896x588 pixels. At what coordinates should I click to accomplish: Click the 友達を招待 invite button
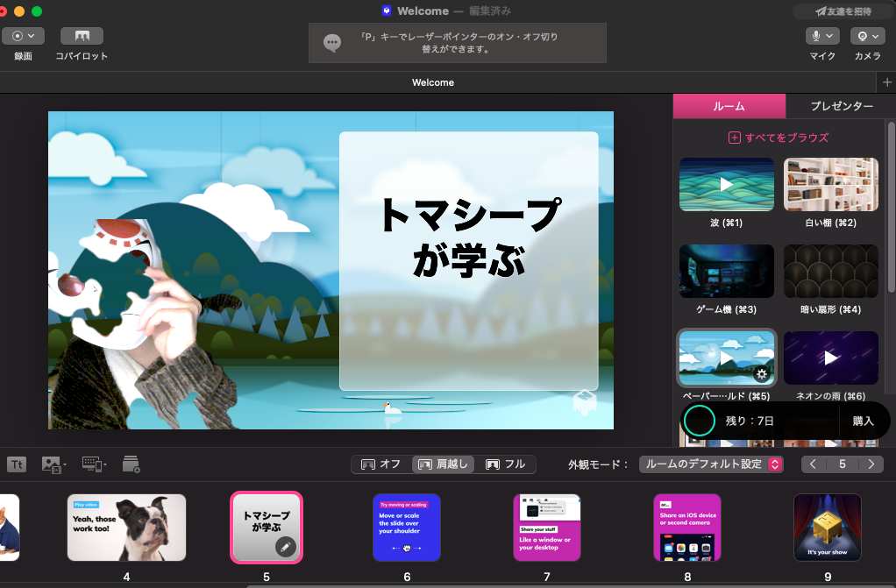pos(843,11)
